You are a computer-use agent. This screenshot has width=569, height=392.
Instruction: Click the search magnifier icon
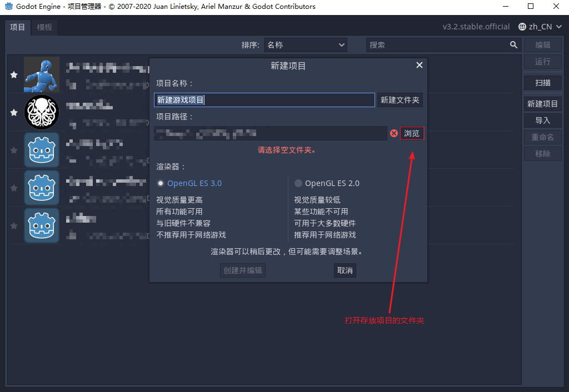pyautogui.click(x=513, y=44)
